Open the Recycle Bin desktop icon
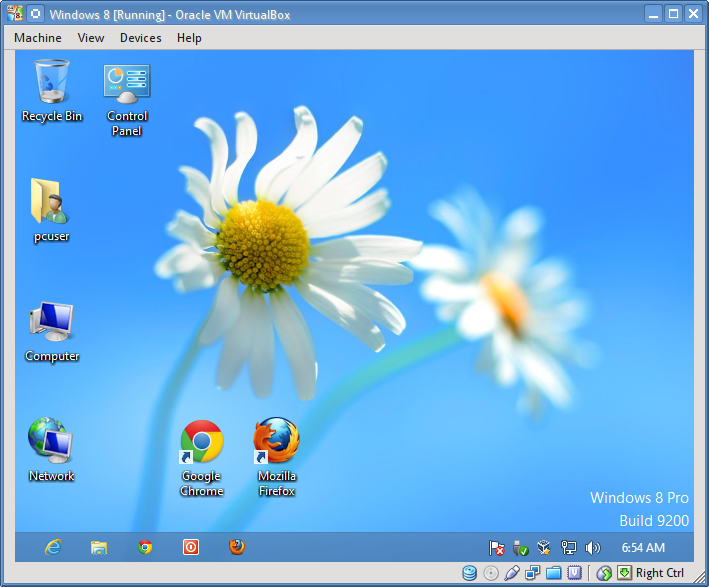709x587 pixels. tap(52, 82)
